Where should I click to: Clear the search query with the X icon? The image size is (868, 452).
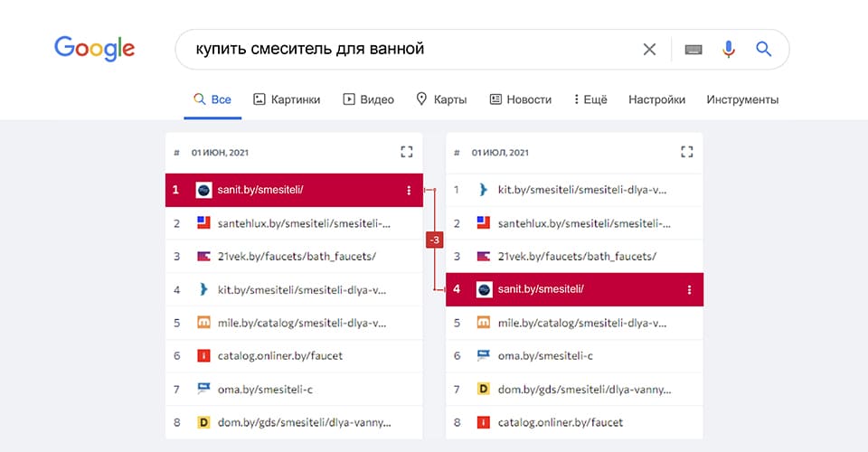point(649,49)
